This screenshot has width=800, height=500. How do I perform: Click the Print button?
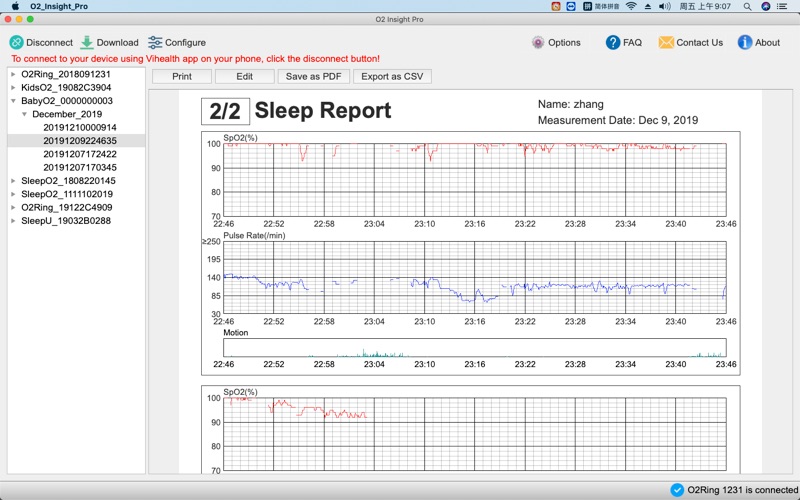click(182, 77)
